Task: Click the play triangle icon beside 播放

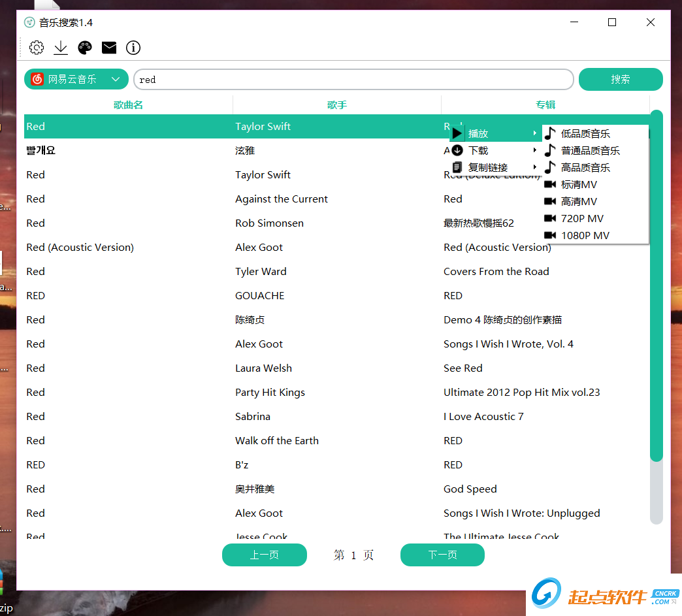Action: click(457, 133)
